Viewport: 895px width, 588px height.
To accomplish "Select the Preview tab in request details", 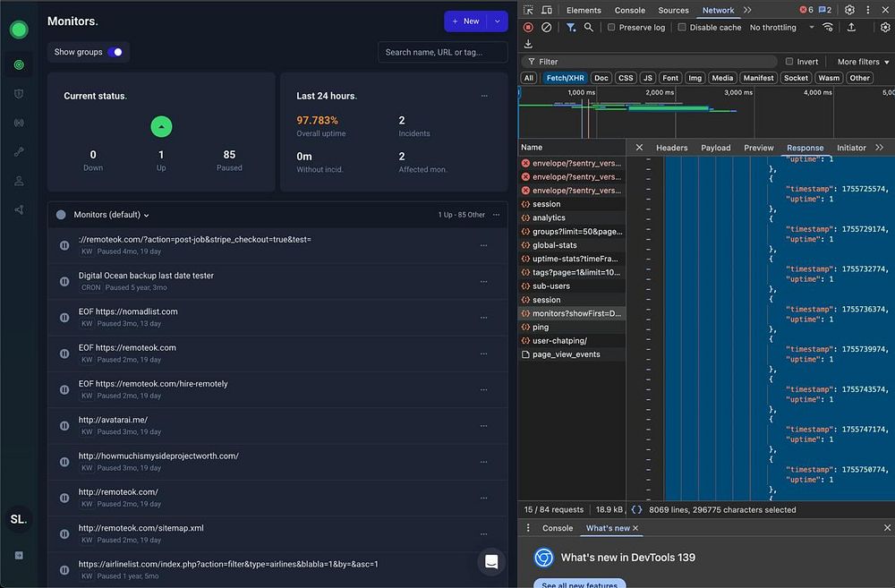I will pyautogui.click(x=758, y=148).
